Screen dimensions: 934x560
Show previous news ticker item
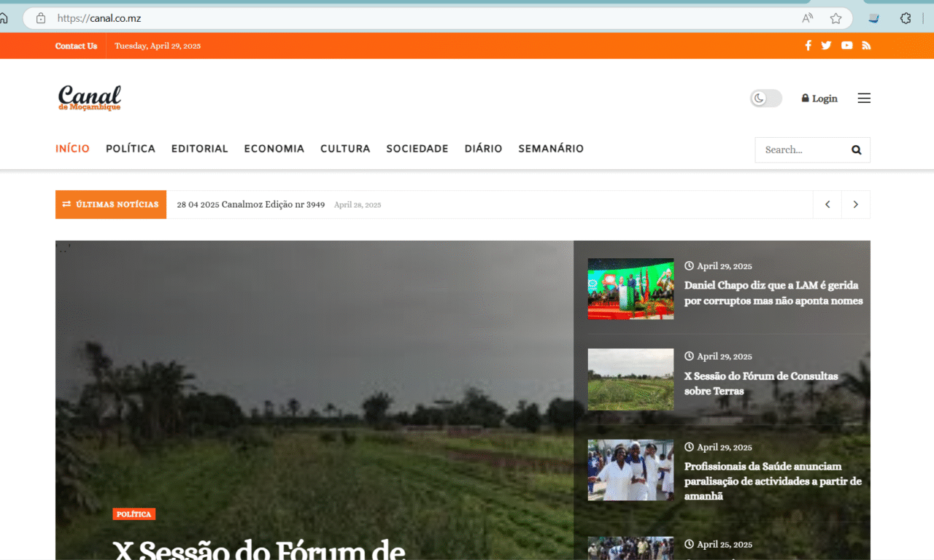pos(827,205)
